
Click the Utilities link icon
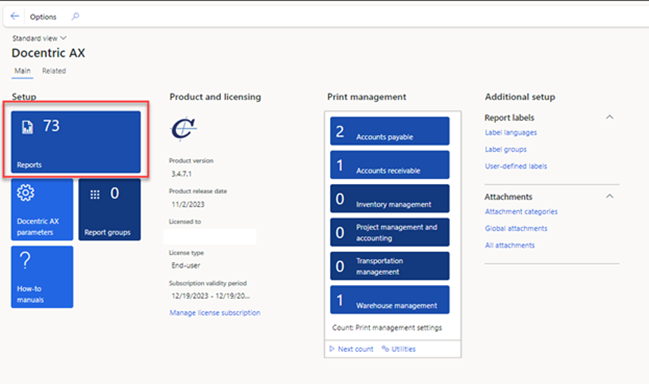click(x=385, y=349)
